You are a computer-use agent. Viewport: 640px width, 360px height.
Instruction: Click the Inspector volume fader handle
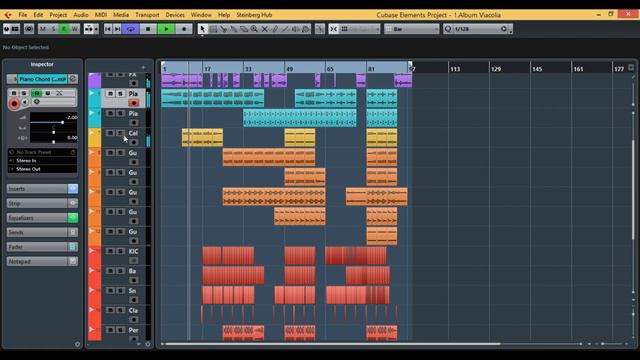[62, 122]
